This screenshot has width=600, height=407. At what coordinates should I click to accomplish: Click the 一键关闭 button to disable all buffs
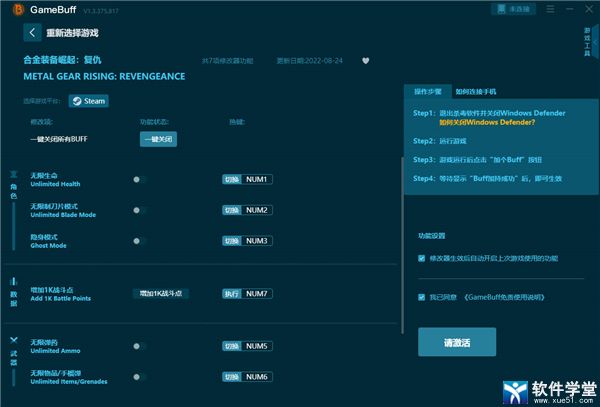click(x=158, y=139)
